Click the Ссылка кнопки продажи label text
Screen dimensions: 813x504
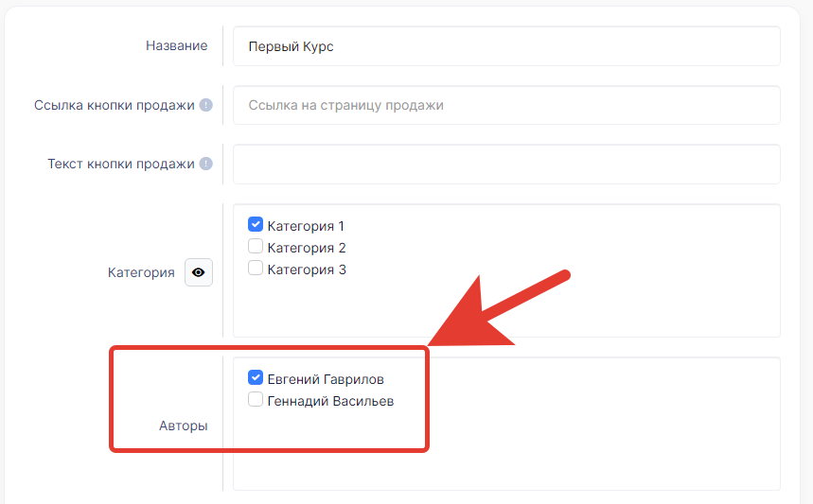(x=115, y=105)
